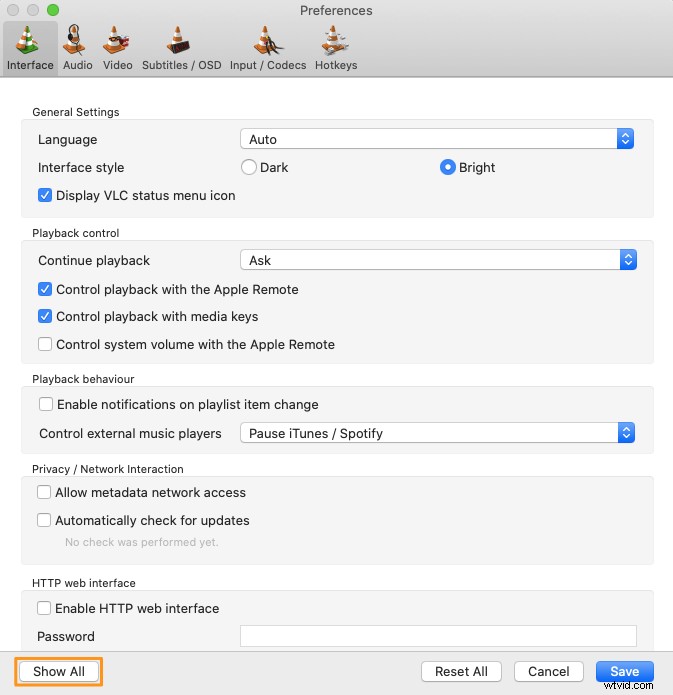The height and width of the screenshot is (695, 673).
Task: Open the Control external music players dropdown
Action: coord(437,433)
